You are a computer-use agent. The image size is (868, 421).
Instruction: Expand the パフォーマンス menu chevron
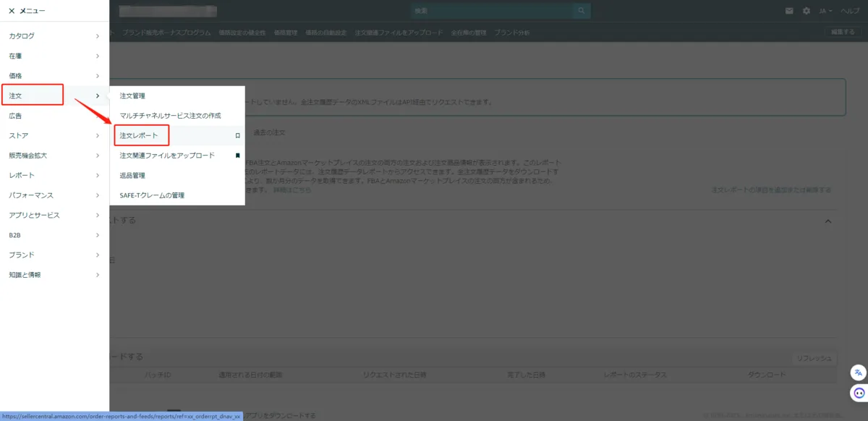(98, 195)
